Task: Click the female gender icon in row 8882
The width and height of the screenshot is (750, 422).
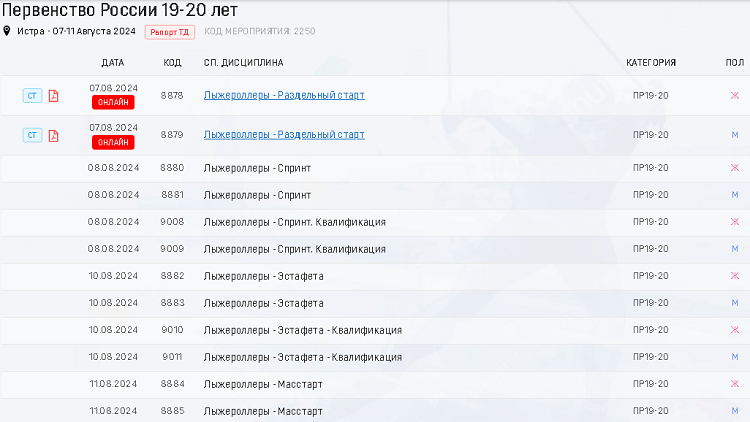Action: point(735,276)
